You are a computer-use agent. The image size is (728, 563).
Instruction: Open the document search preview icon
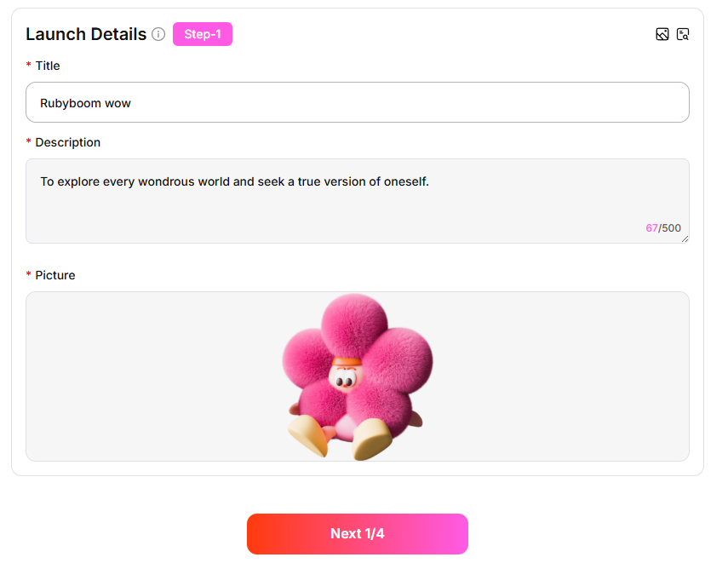tap(683, 34)
